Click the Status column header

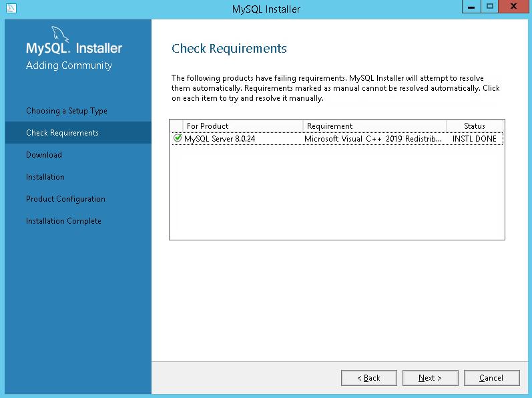coord(475,126)
